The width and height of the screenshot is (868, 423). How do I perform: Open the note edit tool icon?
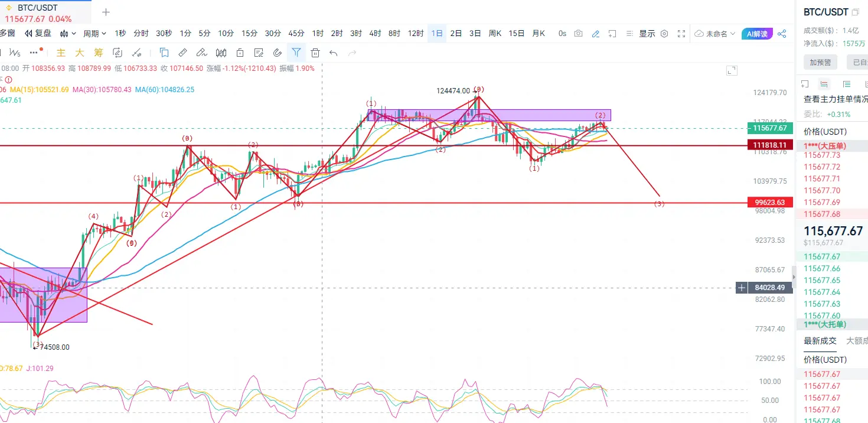pos(259,53)
